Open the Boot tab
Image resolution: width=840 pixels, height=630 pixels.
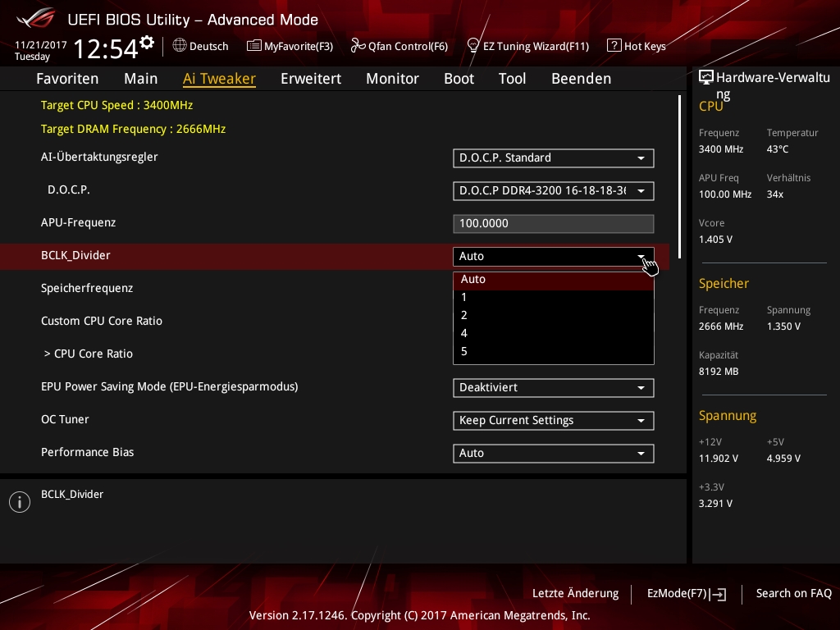459,79
